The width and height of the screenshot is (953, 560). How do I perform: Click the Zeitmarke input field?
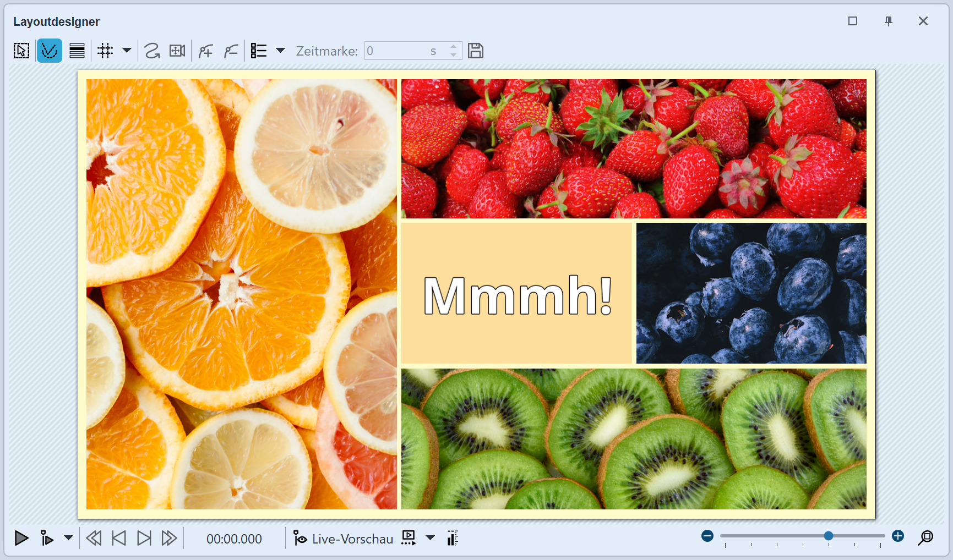[x=407, y=51]
